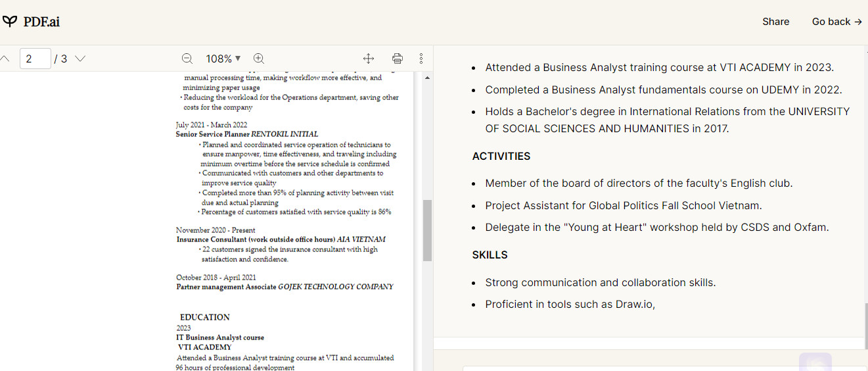Open the 108% zoom level dropdown
The width and height of the screenshot is (868, 371).
point(223,59)
